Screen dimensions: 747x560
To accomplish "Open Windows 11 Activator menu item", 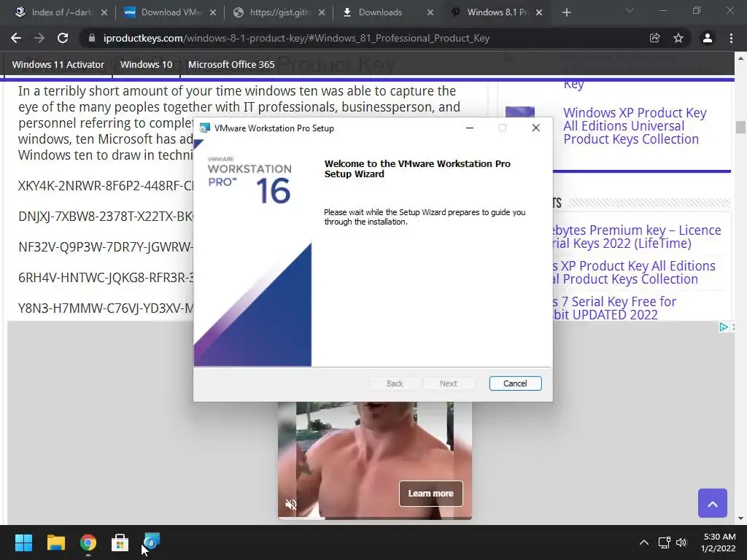I will pos(58,64).
